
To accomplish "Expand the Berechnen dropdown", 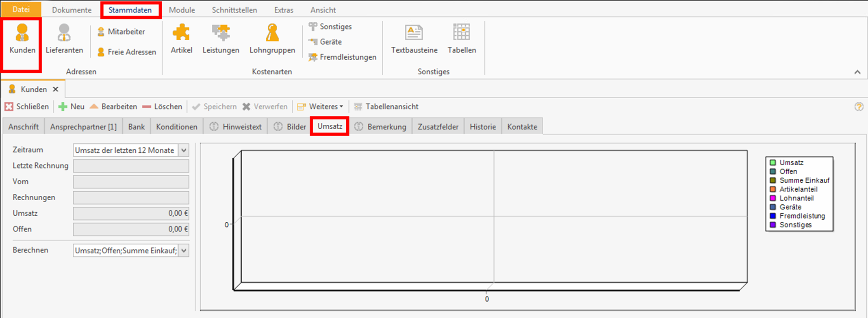I will point(184,251).
